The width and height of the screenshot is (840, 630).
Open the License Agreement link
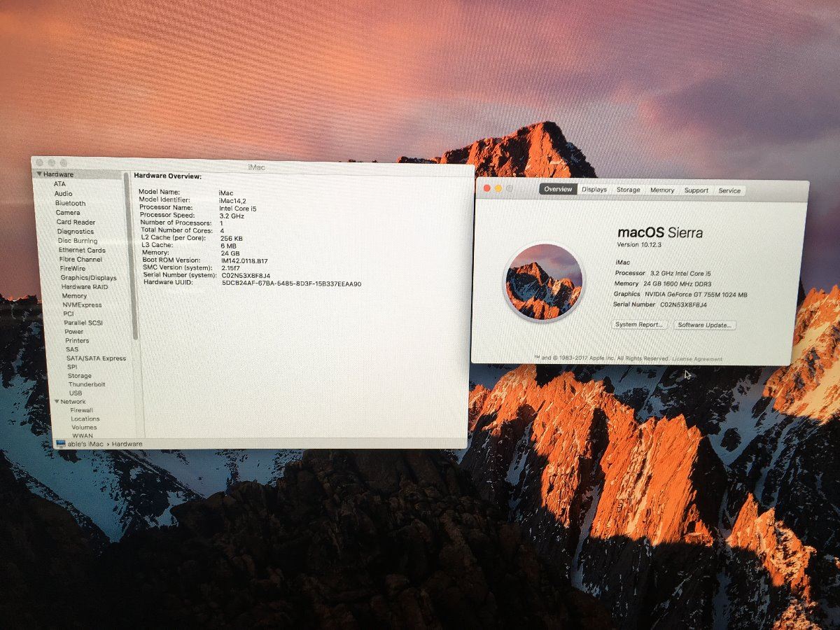pos(697,359)
